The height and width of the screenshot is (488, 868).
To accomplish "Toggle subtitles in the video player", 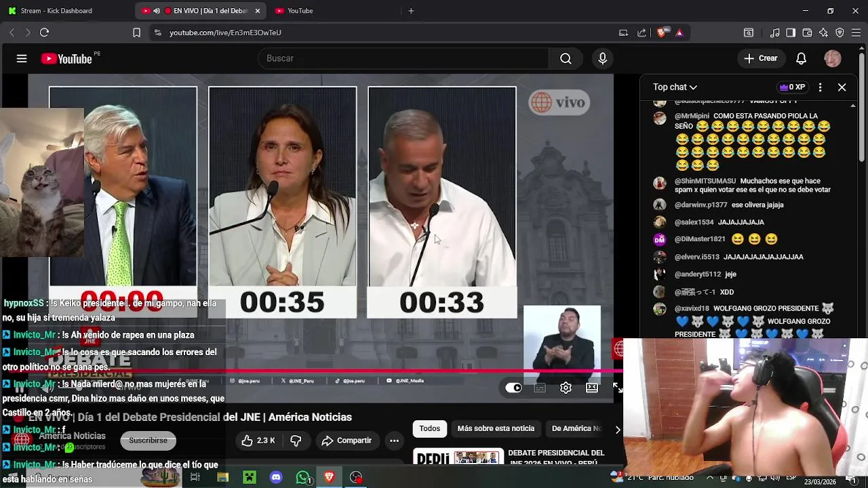I will tap(540, 388).
